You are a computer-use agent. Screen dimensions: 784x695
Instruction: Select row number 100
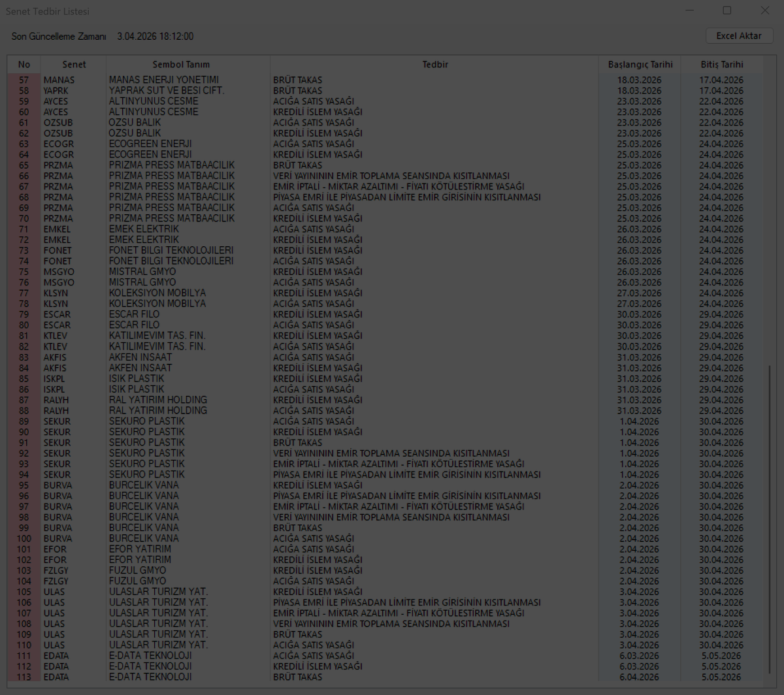point(24,539)
